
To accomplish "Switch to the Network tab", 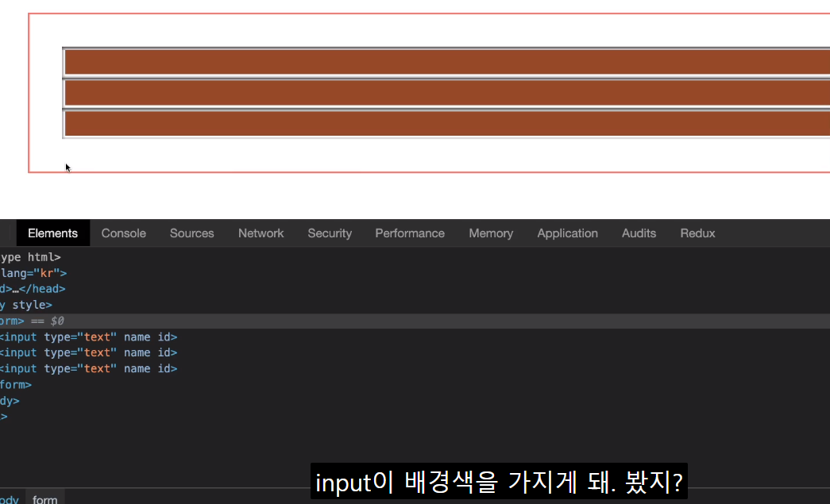I will click(261, 233).
